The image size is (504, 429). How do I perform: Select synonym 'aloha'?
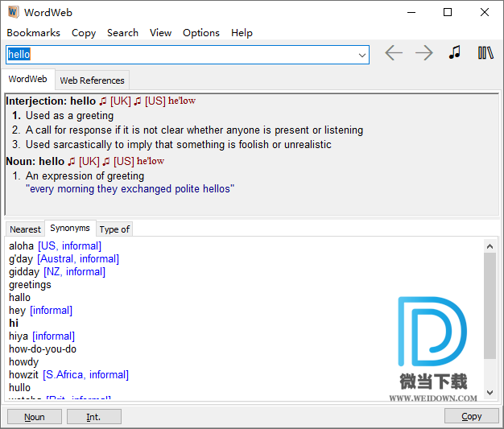coord(21,246)
